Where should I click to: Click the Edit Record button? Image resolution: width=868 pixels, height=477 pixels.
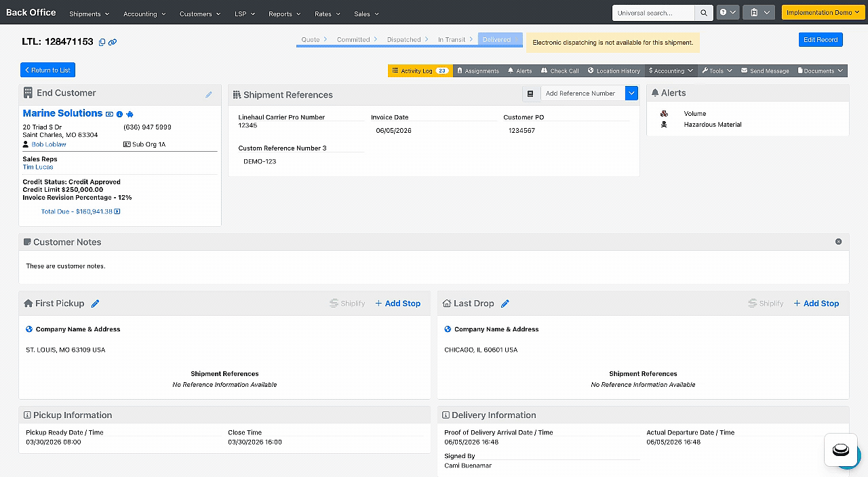click(821, 40)
